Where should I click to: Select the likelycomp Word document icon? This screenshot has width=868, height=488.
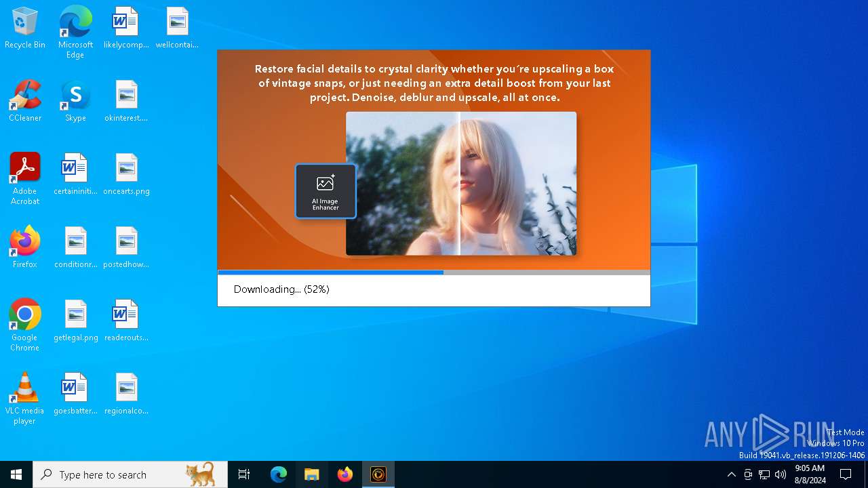[126, 28]
